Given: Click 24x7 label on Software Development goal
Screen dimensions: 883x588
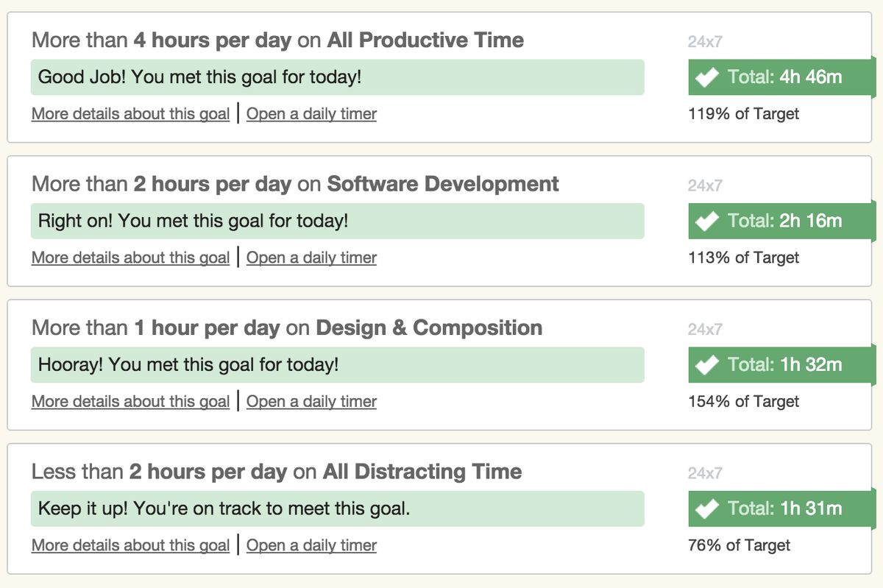Looking at the screenshot, I should coord(705,185).
